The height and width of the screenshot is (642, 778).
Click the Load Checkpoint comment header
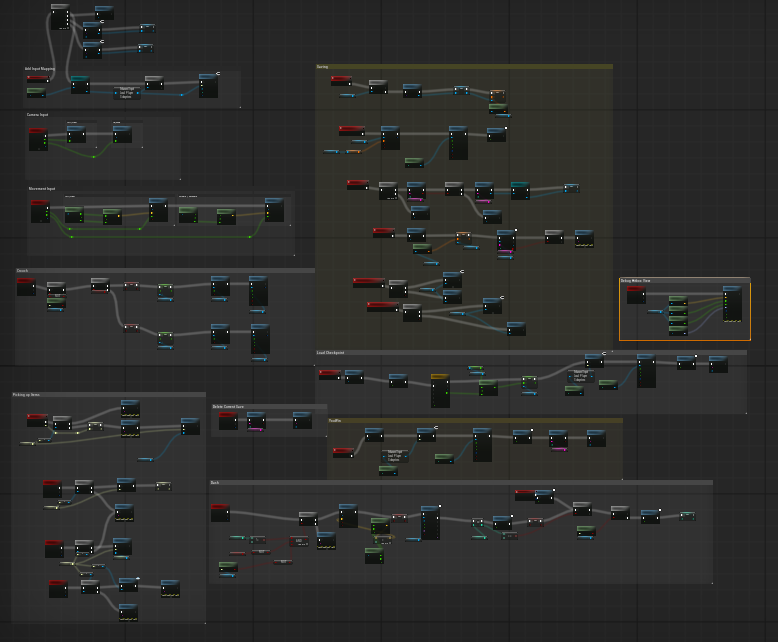point(531,353)
